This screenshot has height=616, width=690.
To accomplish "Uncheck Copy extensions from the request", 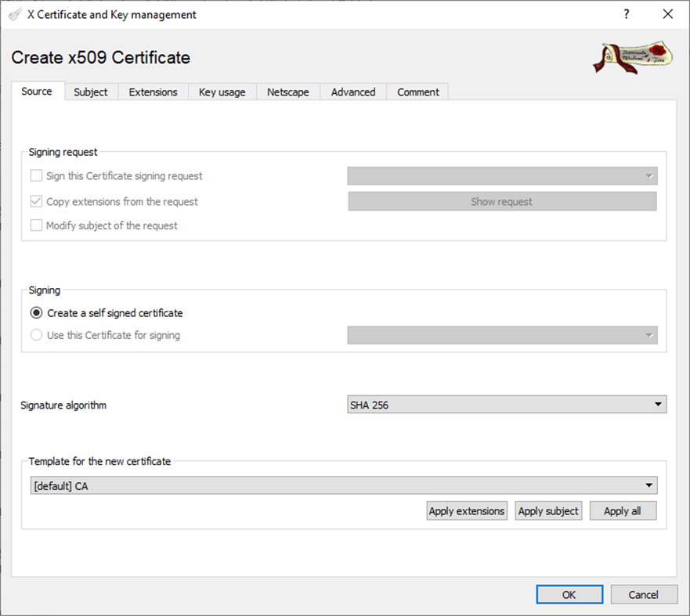I will point(35,201).
